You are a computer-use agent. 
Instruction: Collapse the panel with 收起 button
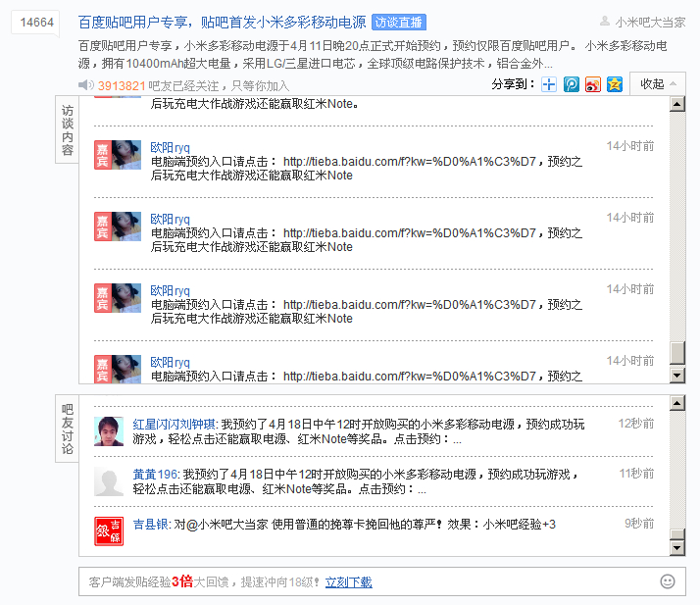pos(658,84)
